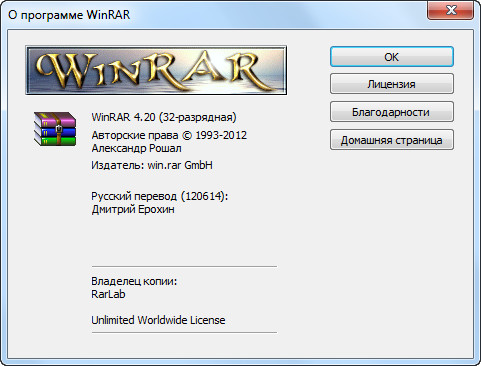Click the 'RarLab' owner name
The height and width of the screenshot is (366, 481).
[108, 294]
